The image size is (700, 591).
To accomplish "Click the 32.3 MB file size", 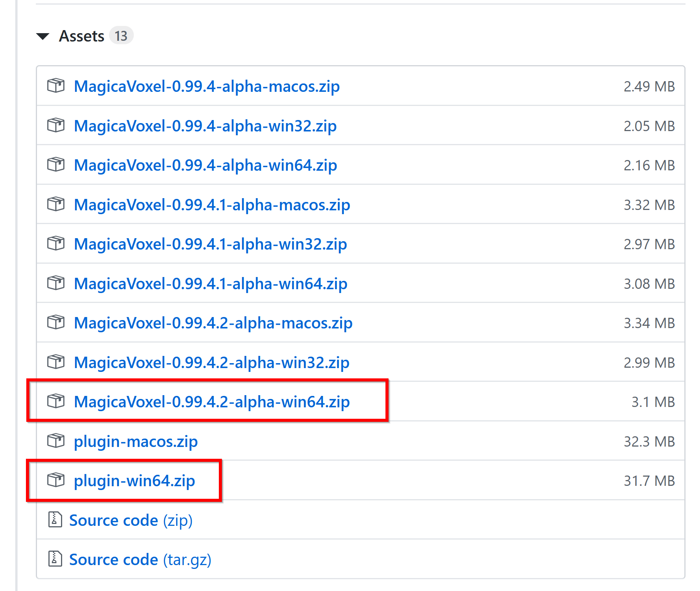I will pyautogui.click(x=649, y=442).
